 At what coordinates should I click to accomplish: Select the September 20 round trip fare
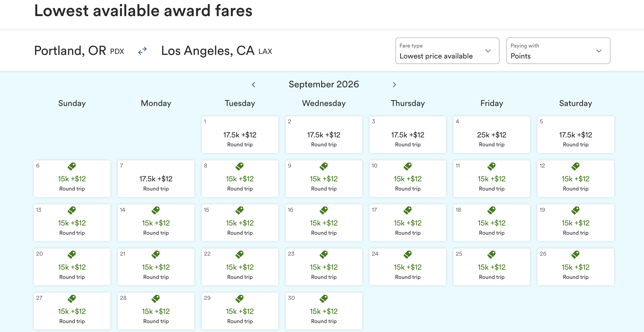pos(72,267)
